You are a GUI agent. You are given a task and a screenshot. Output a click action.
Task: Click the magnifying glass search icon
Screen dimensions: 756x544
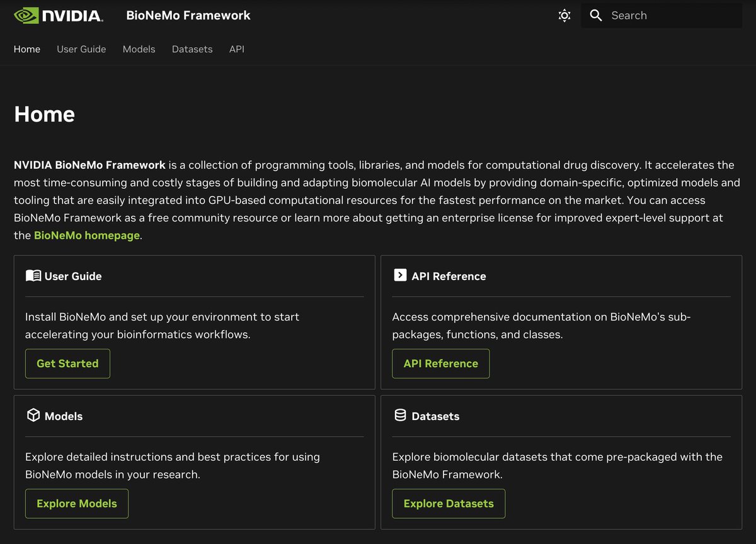click(596, 16)
